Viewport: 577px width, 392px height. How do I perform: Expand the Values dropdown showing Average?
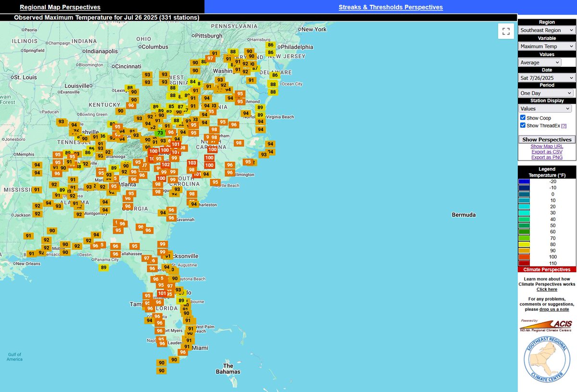pos(539,62)
